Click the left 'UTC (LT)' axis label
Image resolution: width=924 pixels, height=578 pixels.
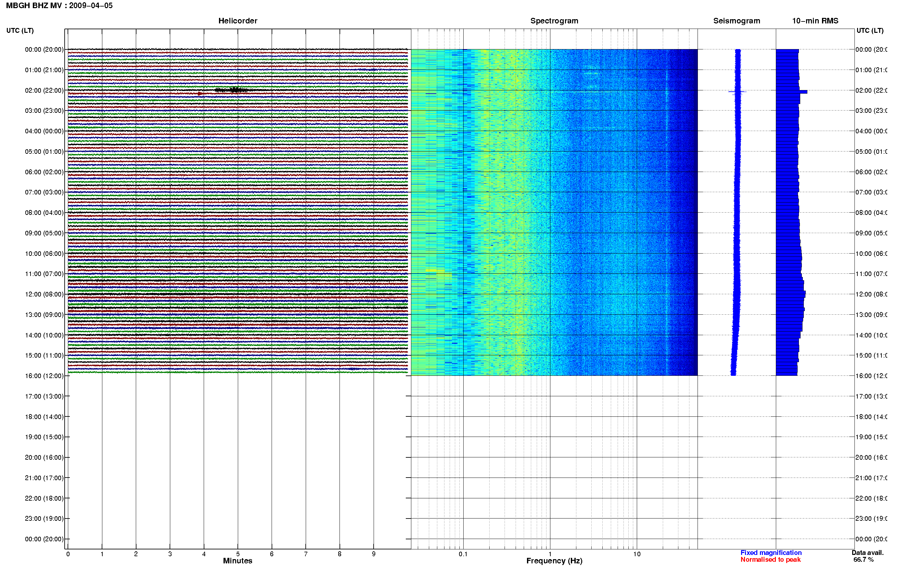(x=20, y=31)
